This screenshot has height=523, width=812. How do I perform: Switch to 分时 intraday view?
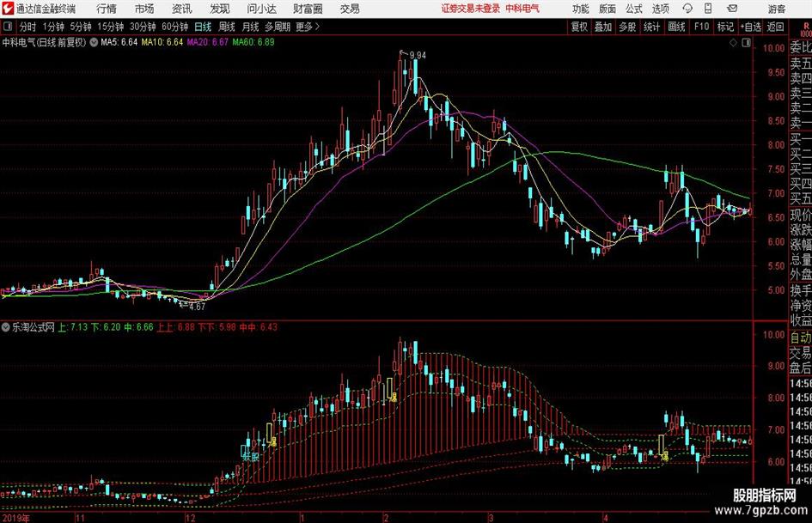coord(27,27)
